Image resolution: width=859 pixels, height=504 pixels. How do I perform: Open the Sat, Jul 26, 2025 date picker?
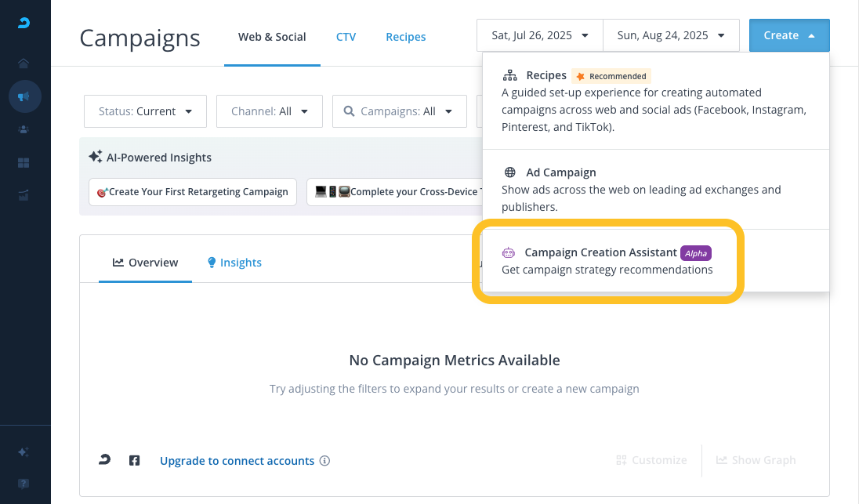(540, 35)
